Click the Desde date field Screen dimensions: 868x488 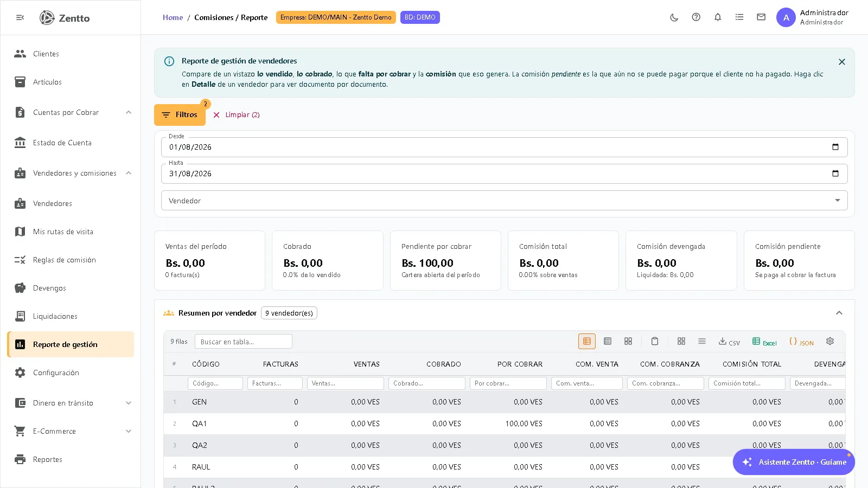point(504,147)
